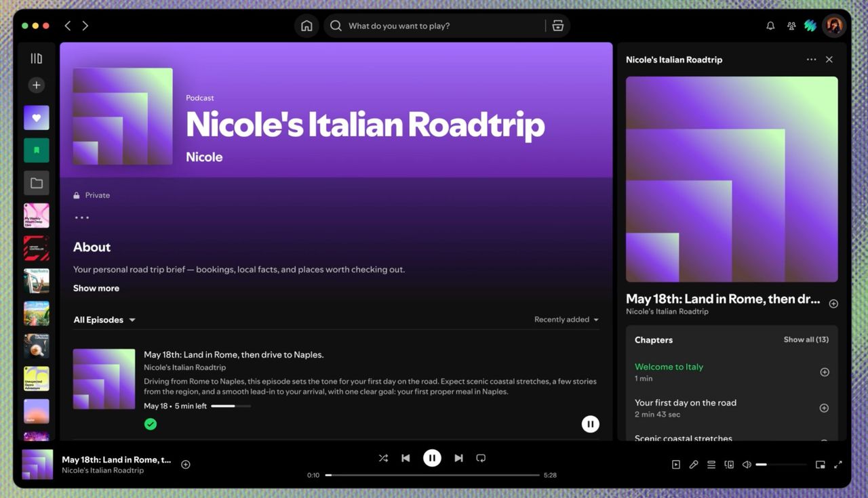Skip to next track
Viewport: 868px width, 498px height.
pyautogui.click(x=458, y=458)
